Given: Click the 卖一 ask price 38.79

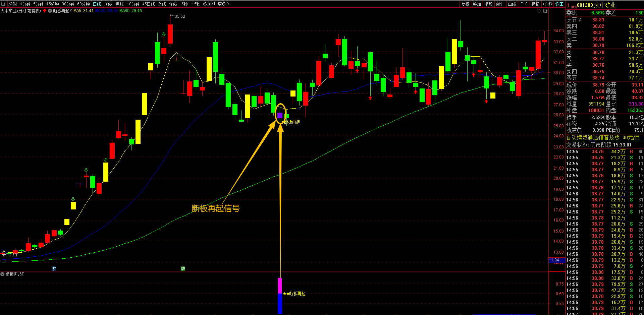Looking at the screenshot, I should coord(598,45).
